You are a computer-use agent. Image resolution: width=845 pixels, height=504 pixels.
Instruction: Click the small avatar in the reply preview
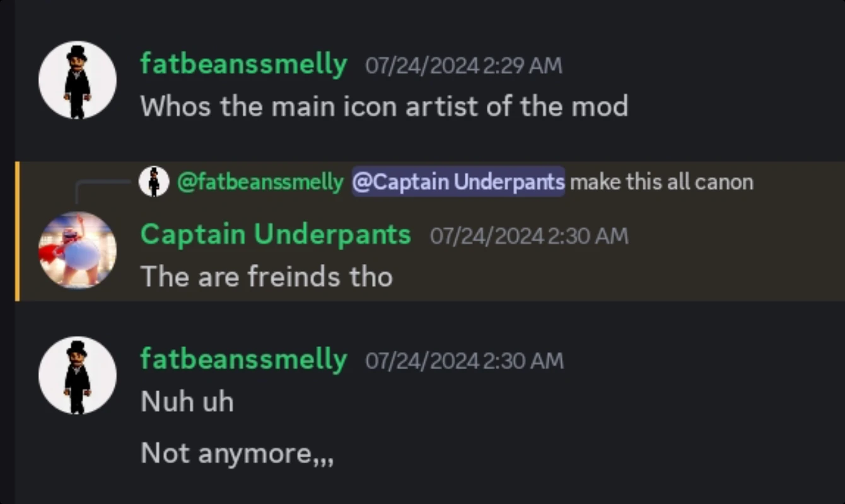coord(154,182)
